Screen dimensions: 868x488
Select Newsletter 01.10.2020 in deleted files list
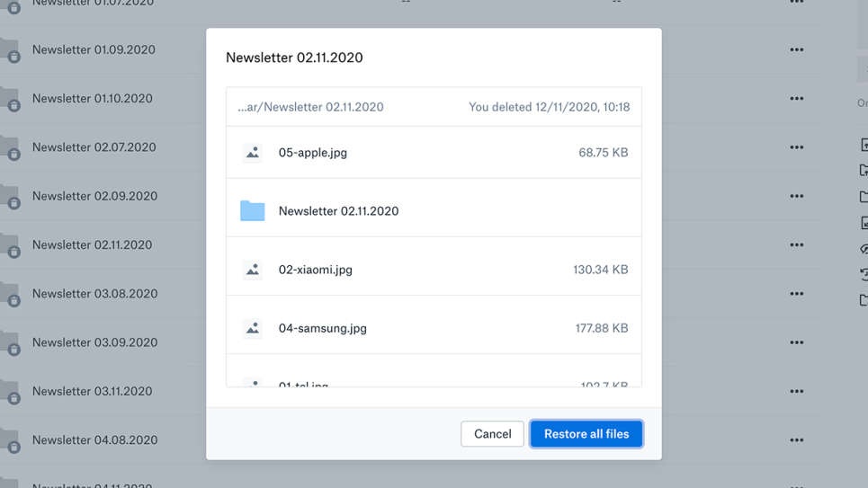(x=92, y=99)
